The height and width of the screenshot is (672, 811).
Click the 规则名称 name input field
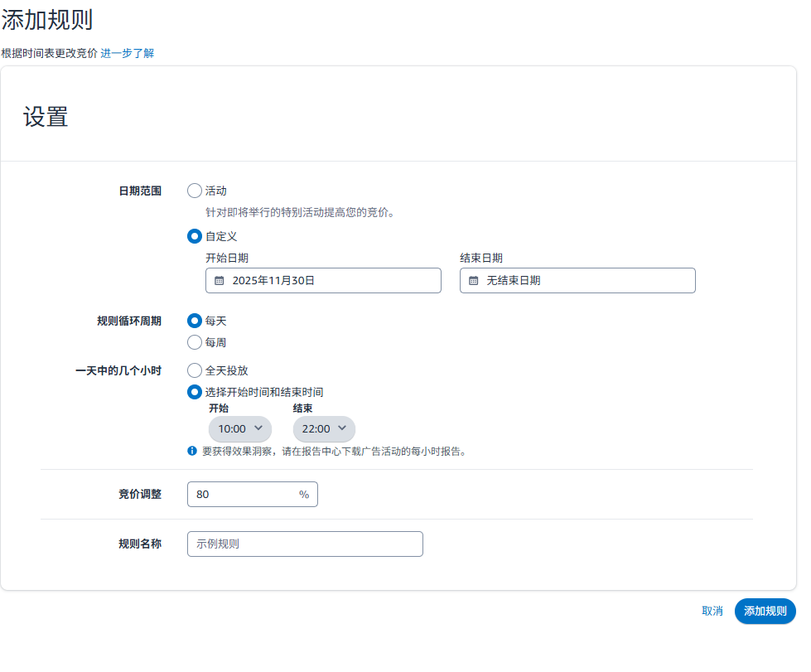(x=304, y=544)
